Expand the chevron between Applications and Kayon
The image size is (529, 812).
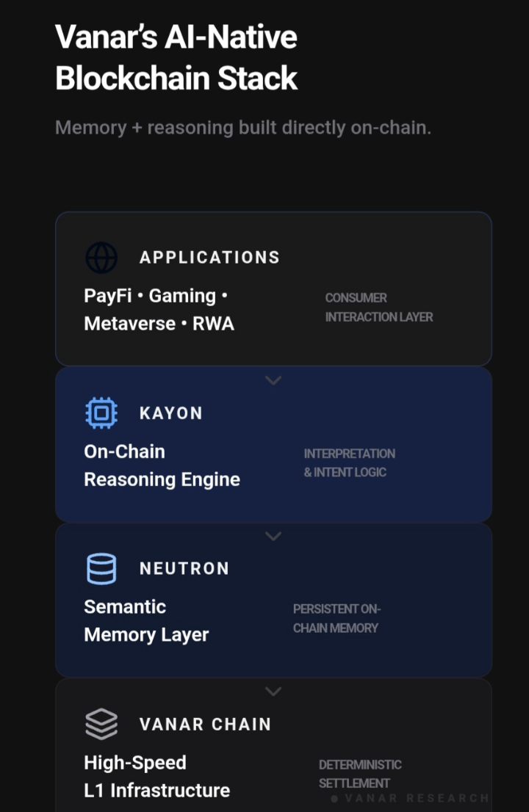coord(273,380)
